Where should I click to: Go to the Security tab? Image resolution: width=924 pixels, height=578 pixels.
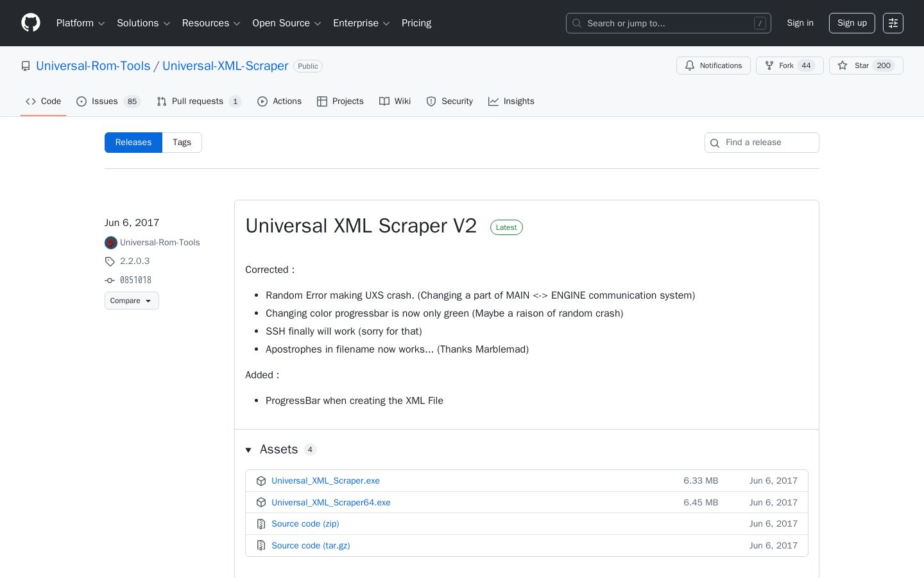(450, 101)
